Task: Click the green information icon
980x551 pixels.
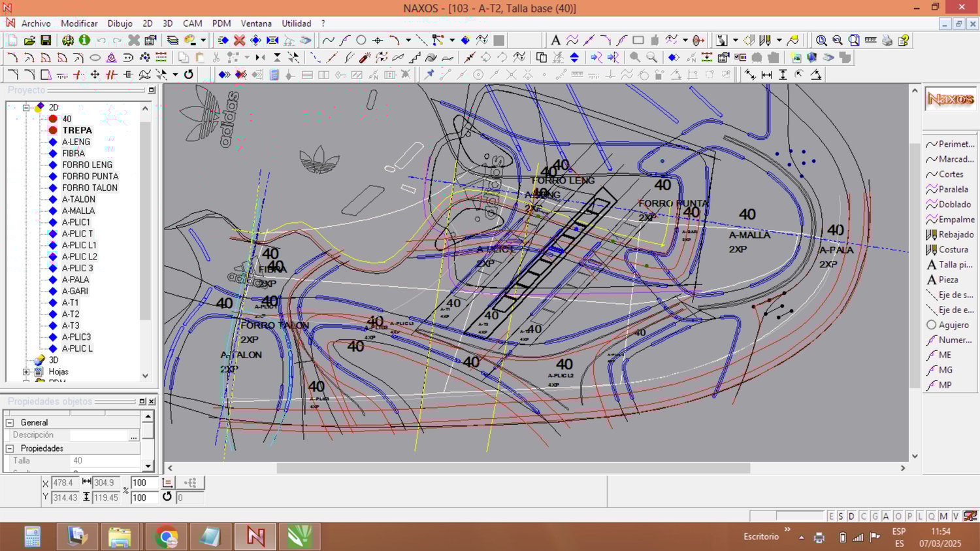Action: pyautogui.click(x=84, y=41)
